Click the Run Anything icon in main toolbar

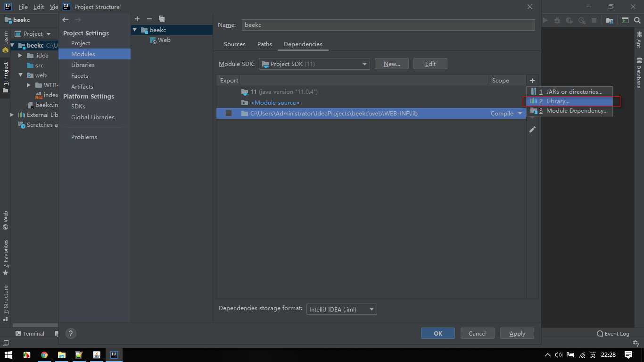[x=625, y=20]
